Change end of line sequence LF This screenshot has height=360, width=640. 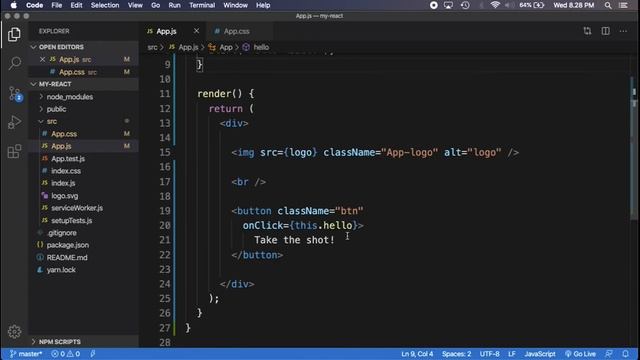tap(511, 354)
